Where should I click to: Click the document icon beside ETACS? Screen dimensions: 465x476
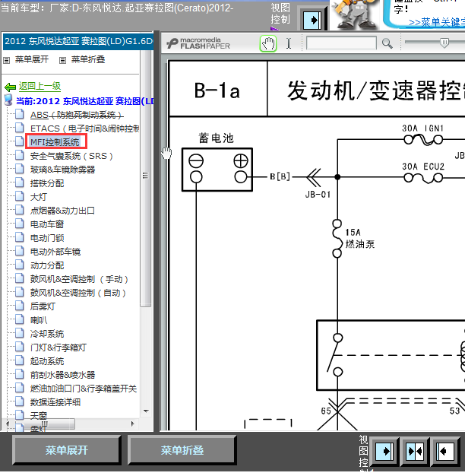click(x=20, y=128)
